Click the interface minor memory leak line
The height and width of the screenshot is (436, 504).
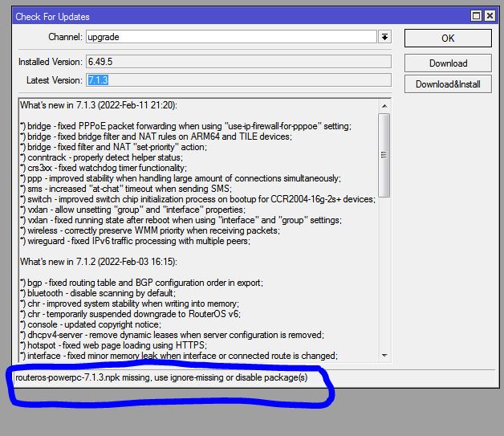click(x=179, y=356)
